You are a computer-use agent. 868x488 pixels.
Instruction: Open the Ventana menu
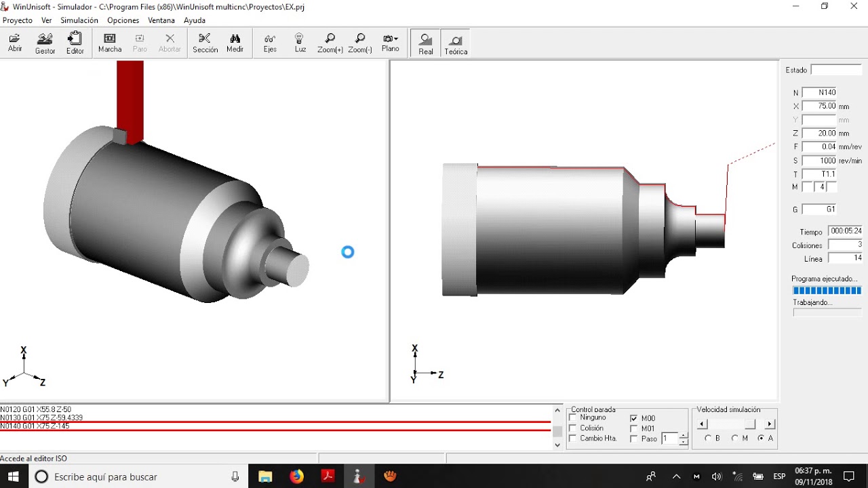(x=161, y=20)
